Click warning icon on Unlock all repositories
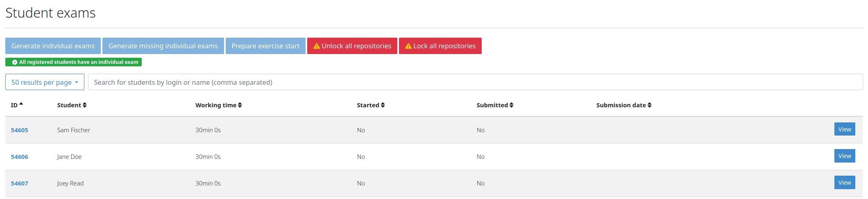868x199 pixels. tap(317, 46)
